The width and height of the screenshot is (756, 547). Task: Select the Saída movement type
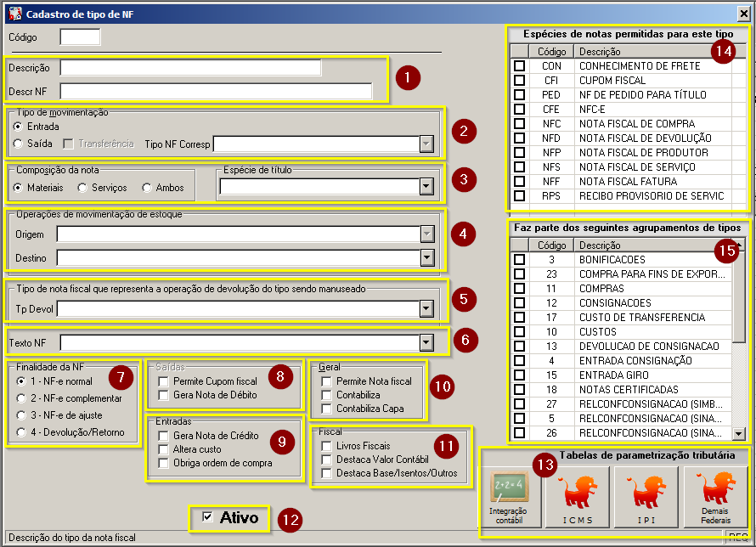click(19, 144)
